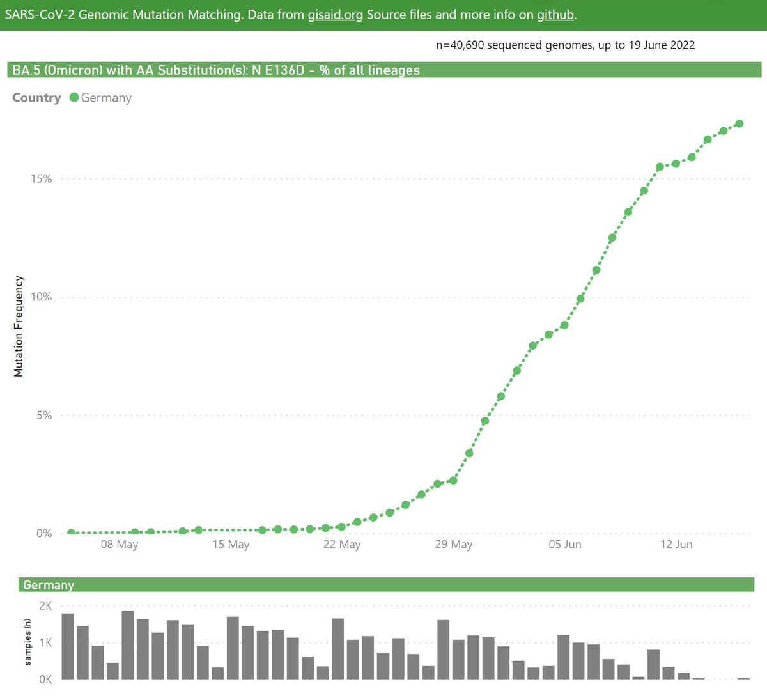This screenshot has width=767, height=700.
Task: Open the github link in header
Action: [x=555, y=14]
